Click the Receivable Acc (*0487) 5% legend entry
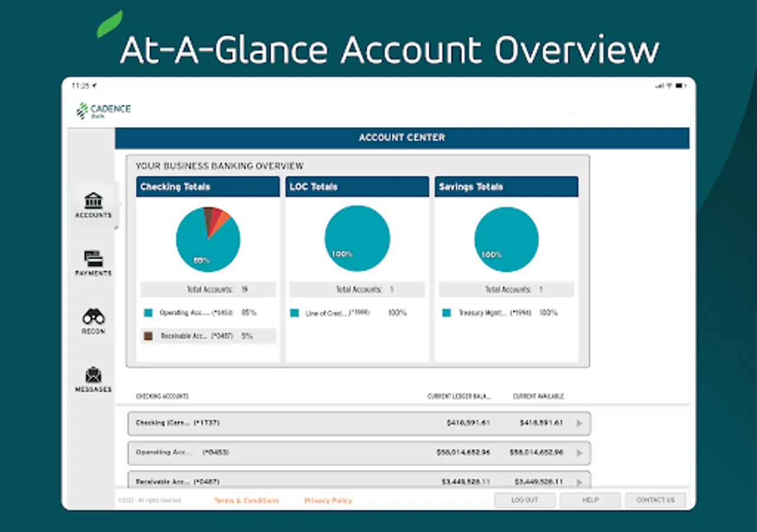Viewport: 757px width, 532px height. click(208, 336)
